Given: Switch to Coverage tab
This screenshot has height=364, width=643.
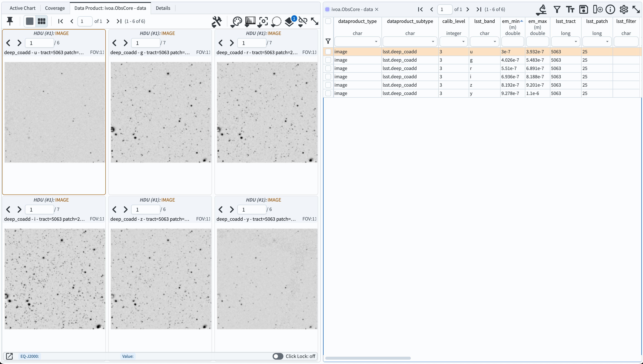Looking at the screenshot, I should 55,8.
